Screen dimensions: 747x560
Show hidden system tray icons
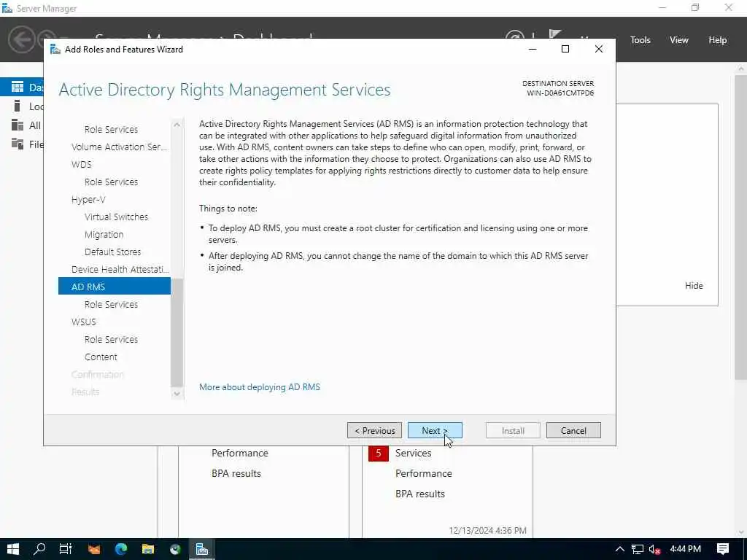pyautogui.click(x=620, y=549)
